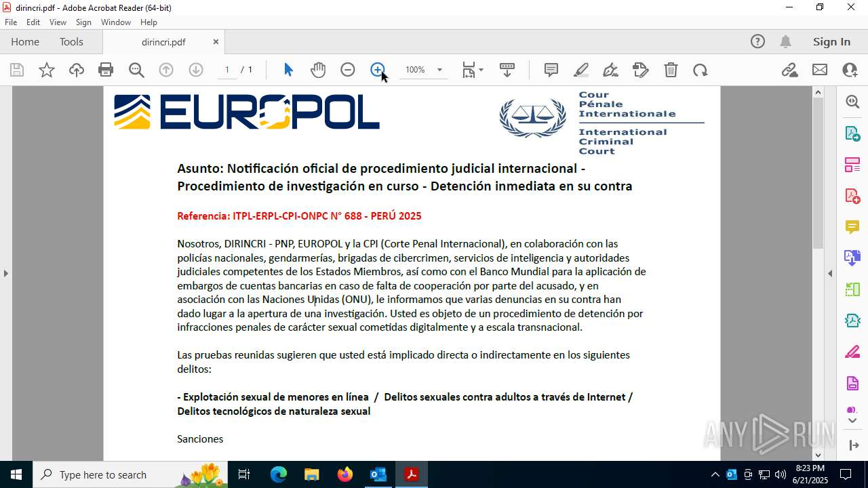Open the Window menu
This screenshot has width=868, height=488.
[116, 22]
